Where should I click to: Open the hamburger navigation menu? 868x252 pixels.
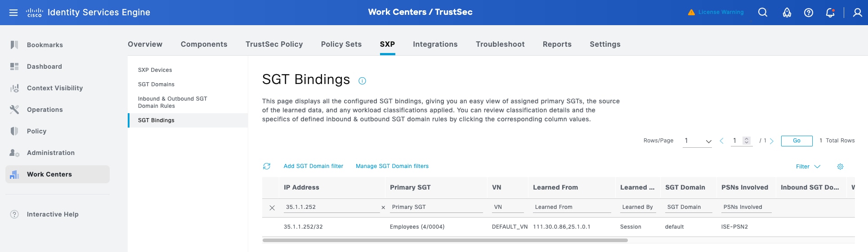coord(13,13)
